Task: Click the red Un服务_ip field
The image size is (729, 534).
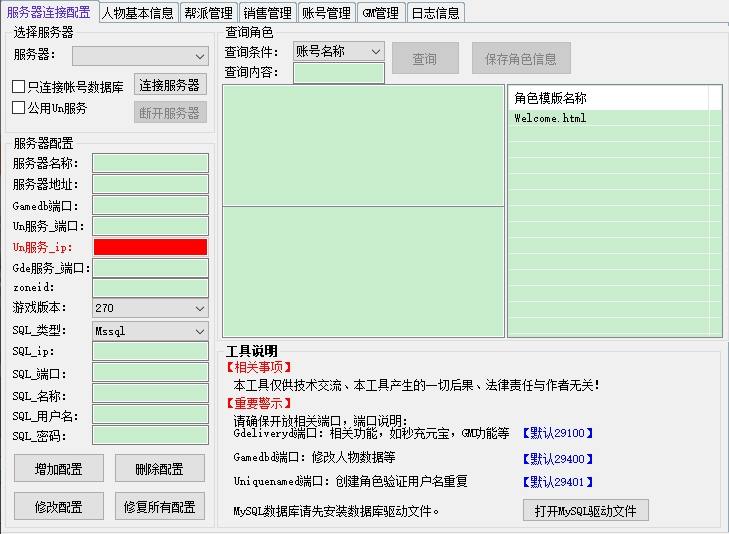Action: 150,247
